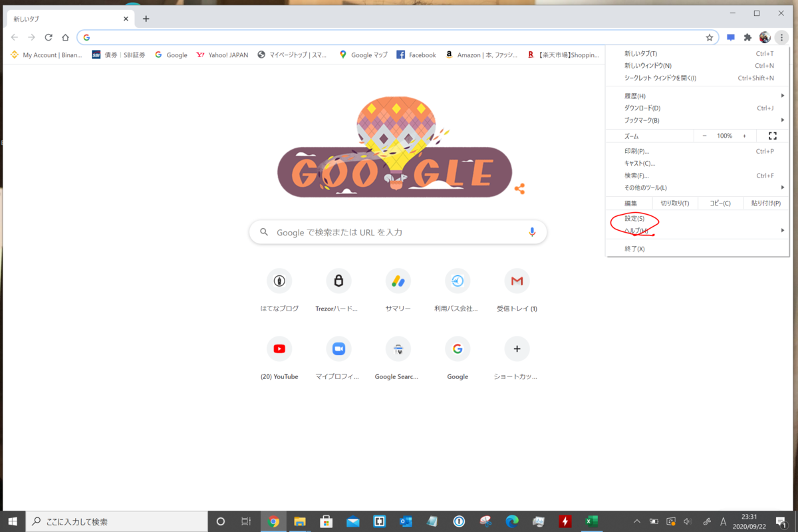This screenshot has height=532, width=798.
Task: Select キャスト(C) menu item
Action: [x=698, y=163]
